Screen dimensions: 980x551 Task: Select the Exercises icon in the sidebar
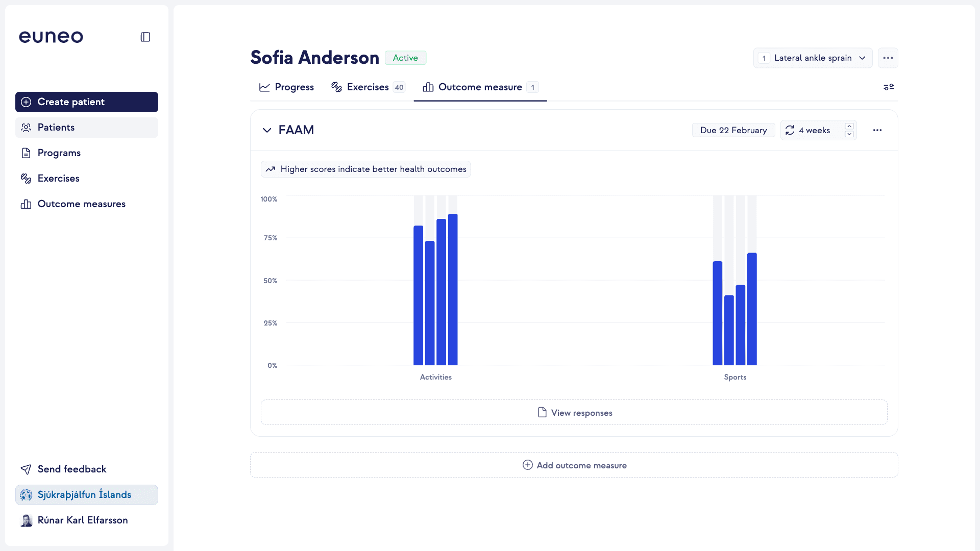(26, 178)
